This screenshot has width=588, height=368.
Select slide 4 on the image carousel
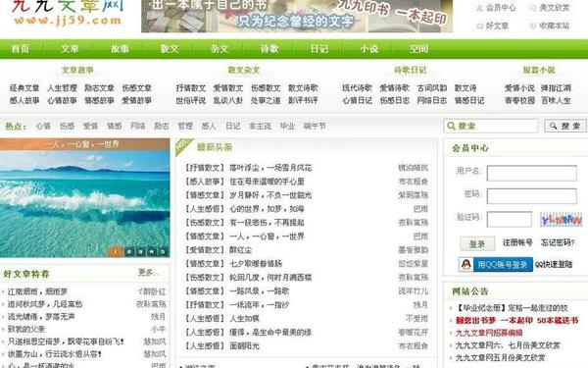(x=151, y=251)
